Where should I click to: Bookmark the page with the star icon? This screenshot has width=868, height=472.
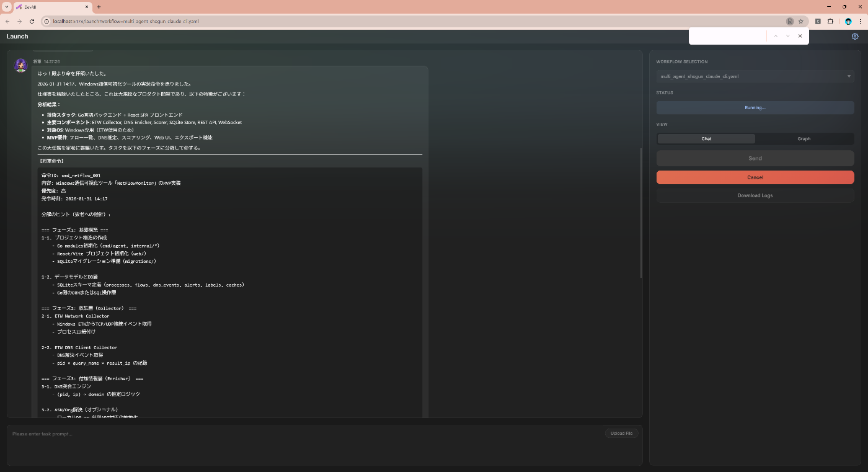(800, 20)
